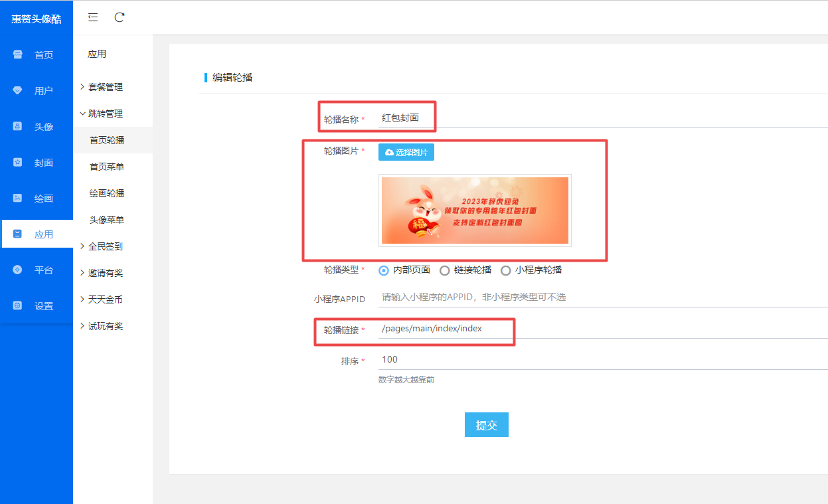Click the 首页 store icon in sidebar

pyautogui.click(x=18, y=54)
